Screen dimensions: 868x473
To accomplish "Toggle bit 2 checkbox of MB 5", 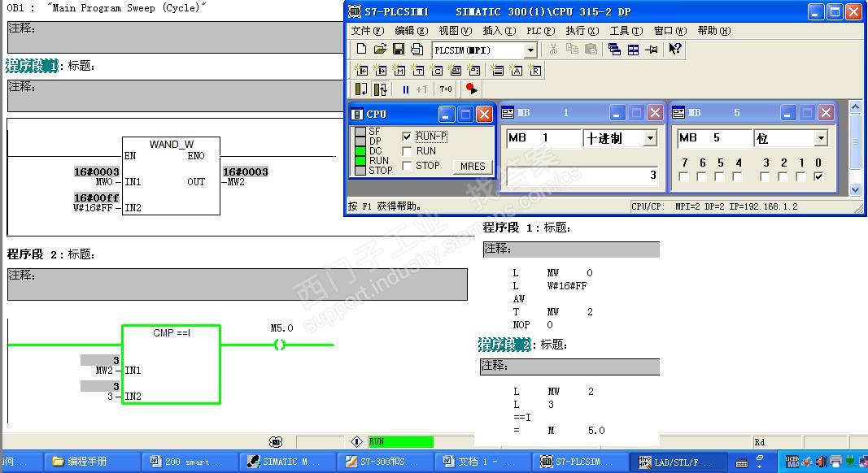I will [783, 176].
